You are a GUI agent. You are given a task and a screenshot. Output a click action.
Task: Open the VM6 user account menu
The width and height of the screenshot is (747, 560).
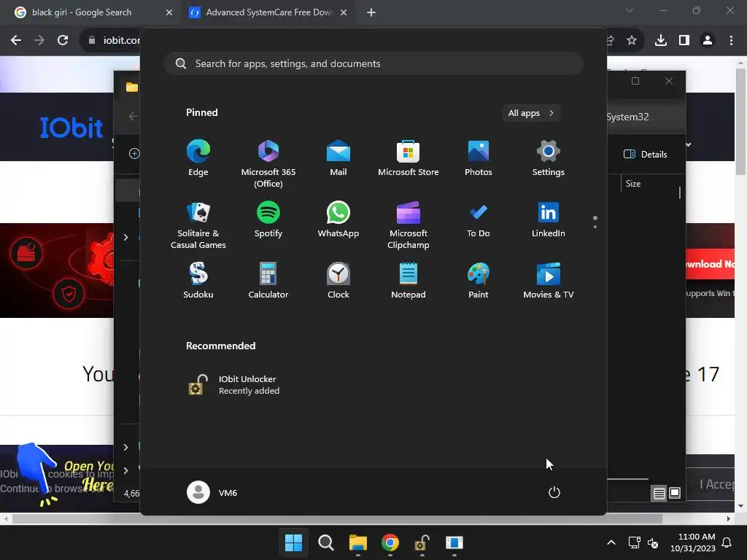212,492
